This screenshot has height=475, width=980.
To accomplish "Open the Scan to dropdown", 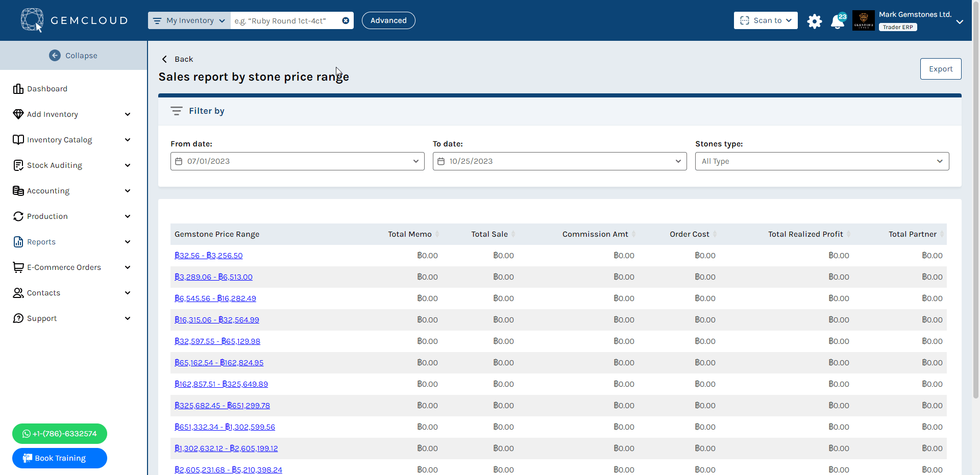I will [x=766, y=20].
